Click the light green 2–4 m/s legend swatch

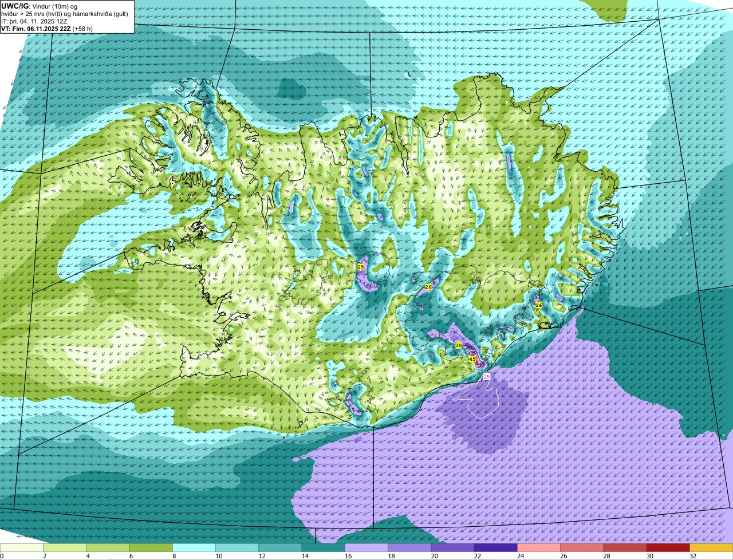click(x=65, y=548)
